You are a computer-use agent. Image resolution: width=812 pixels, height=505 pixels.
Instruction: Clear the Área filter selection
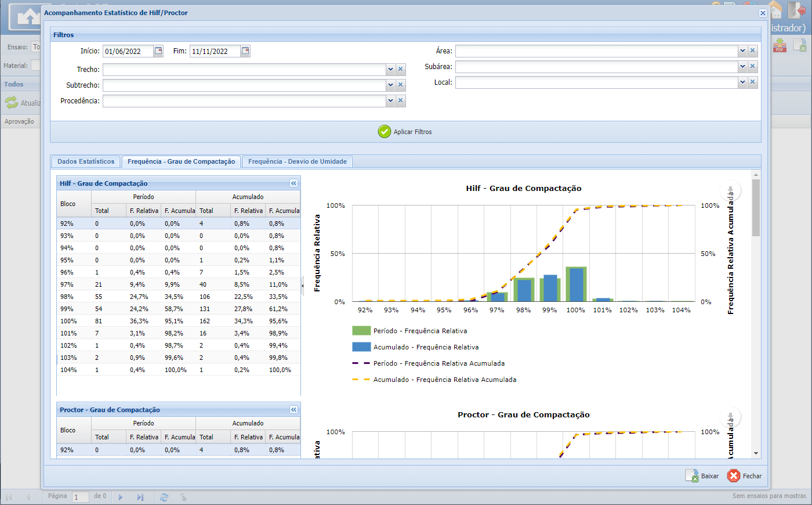(752, 50)
